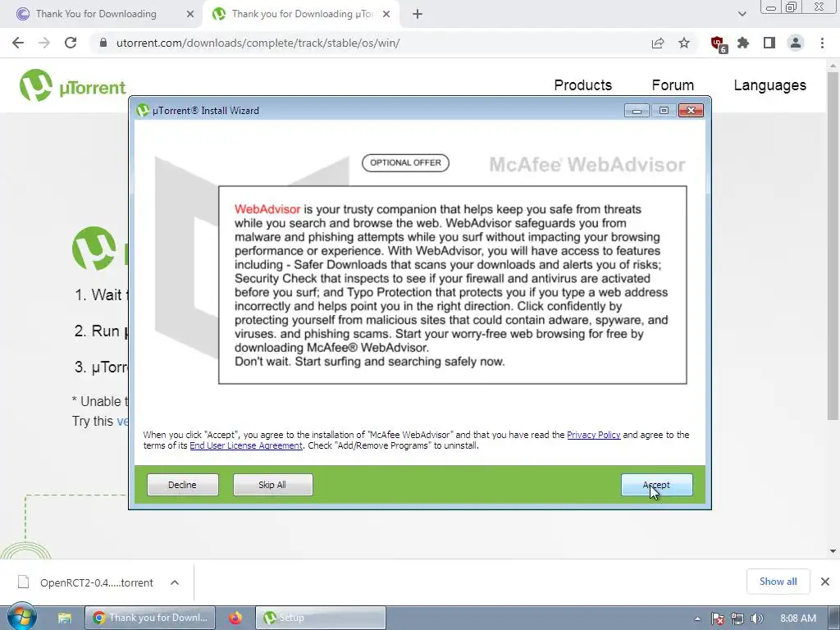Click the Skip All button
The width and height of the screenshot is (840, 630).
point(272,485)
